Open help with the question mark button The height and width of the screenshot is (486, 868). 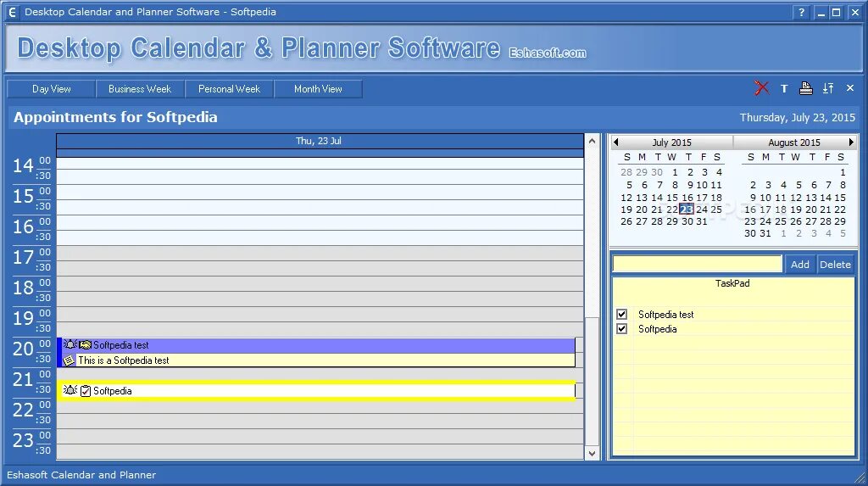tap(801, 12)
